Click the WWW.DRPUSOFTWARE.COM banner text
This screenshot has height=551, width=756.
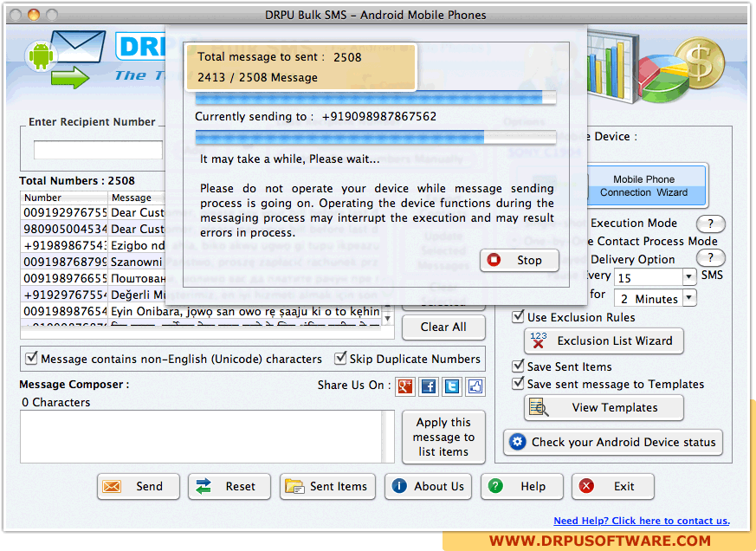point(600,541)
